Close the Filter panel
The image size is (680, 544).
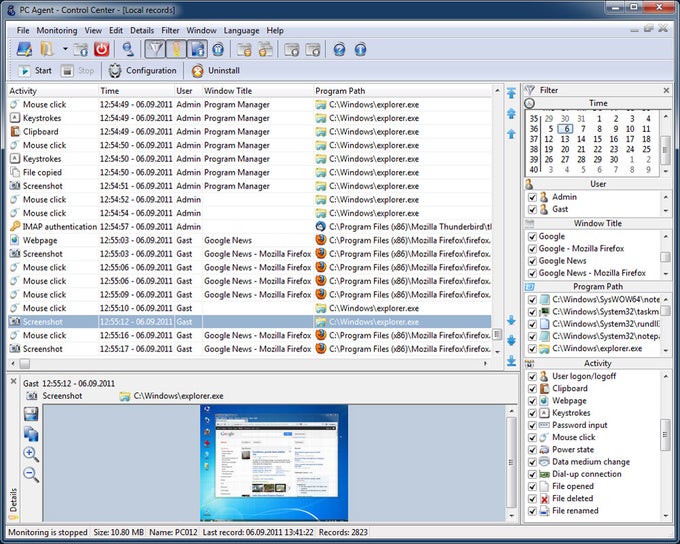click(x=666, y=90)
